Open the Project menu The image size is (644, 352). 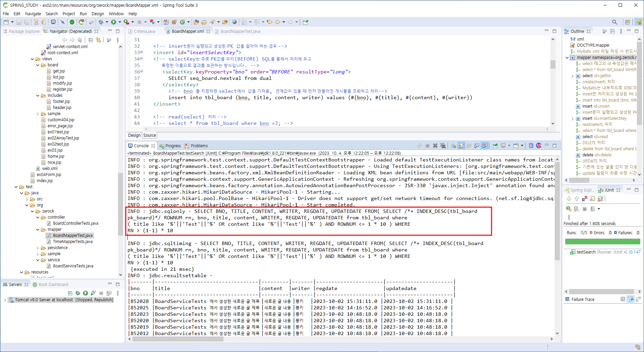click(x=69, y=14)
